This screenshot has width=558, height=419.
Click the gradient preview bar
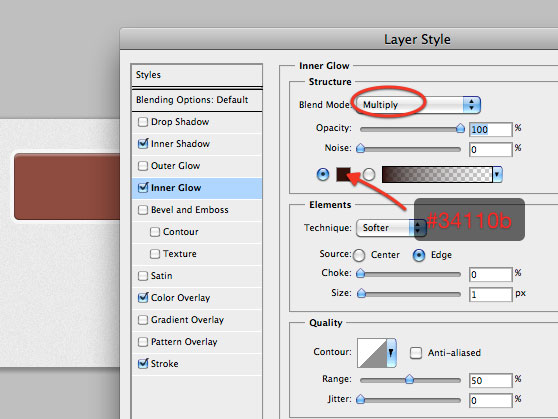pyautogui.click(x=437, y=174)
